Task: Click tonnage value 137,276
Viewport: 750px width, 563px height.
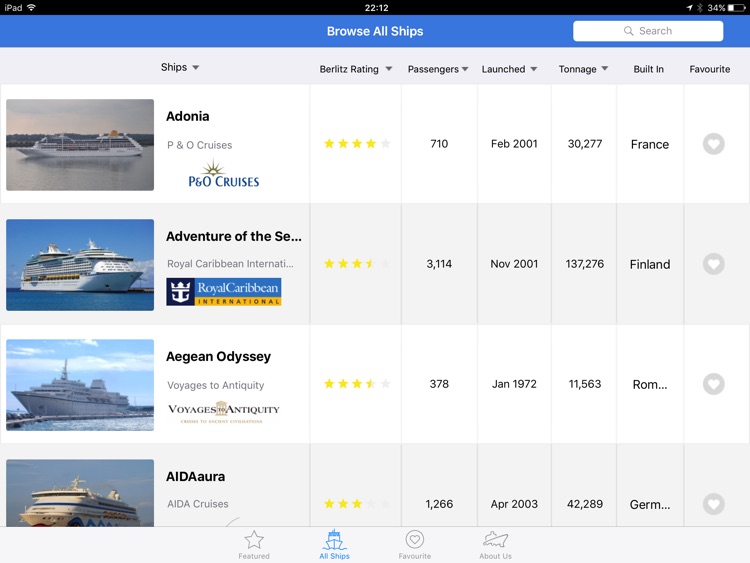Action: (585, 264)
